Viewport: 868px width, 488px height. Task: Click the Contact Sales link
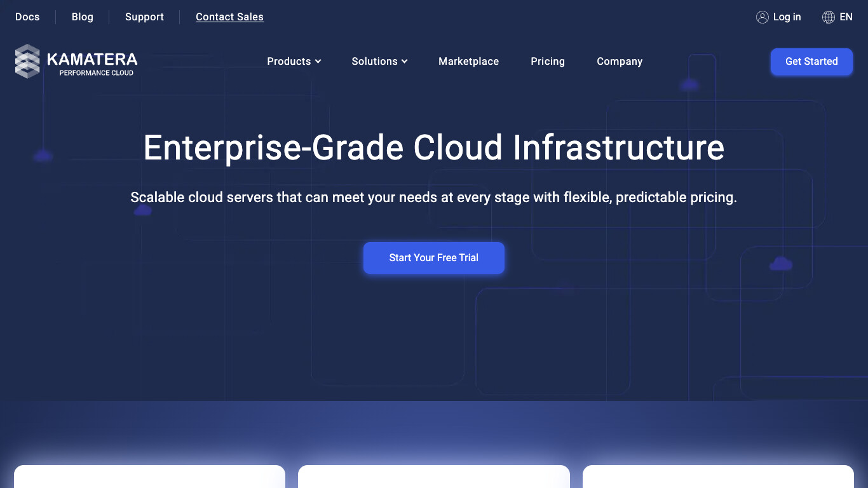(x=229, y=17)
